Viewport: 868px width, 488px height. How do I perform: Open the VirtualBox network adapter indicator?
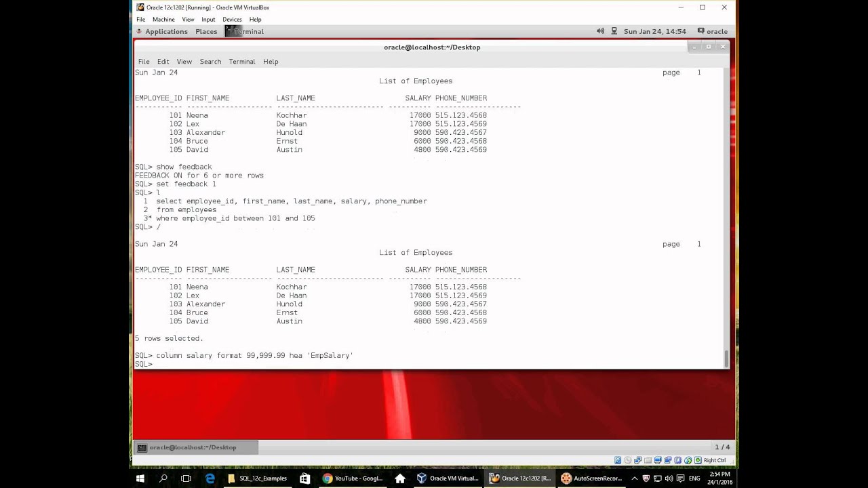(x=637, y=460)
